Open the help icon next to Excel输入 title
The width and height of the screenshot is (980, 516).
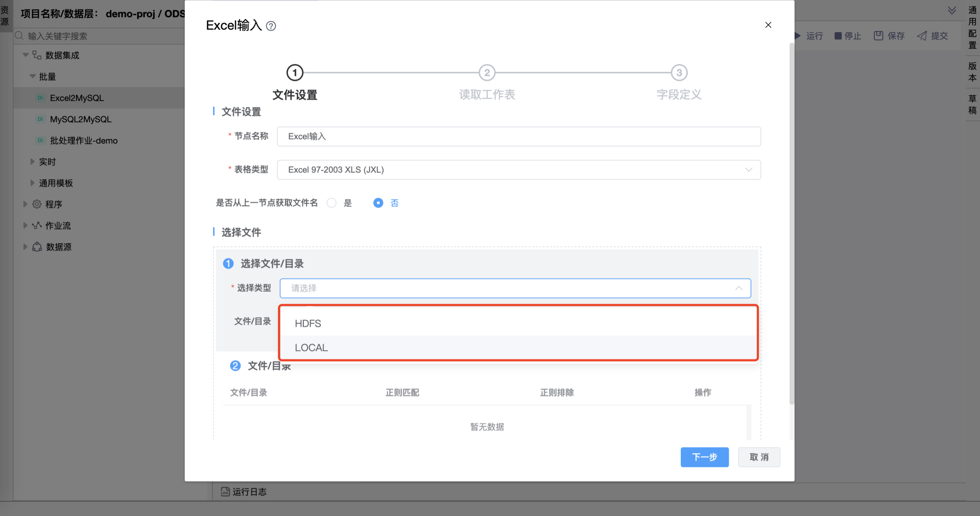271,25
